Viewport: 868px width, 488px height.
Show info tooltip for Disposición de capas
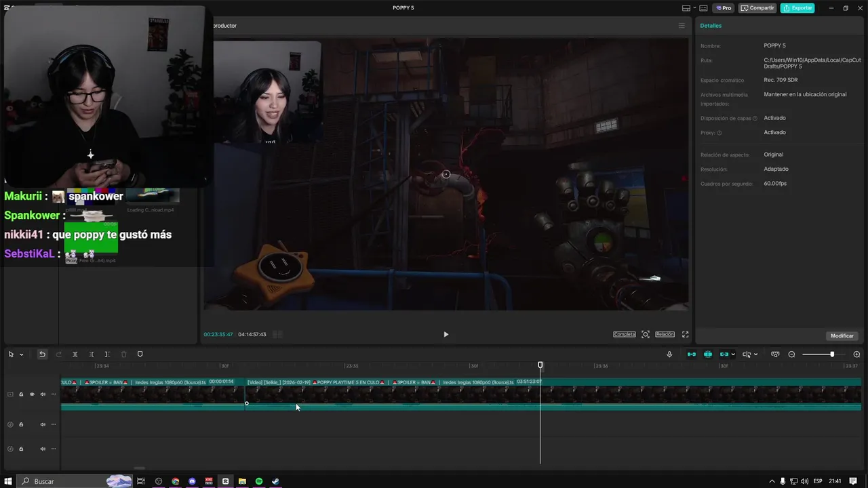(x=755, y=118)
